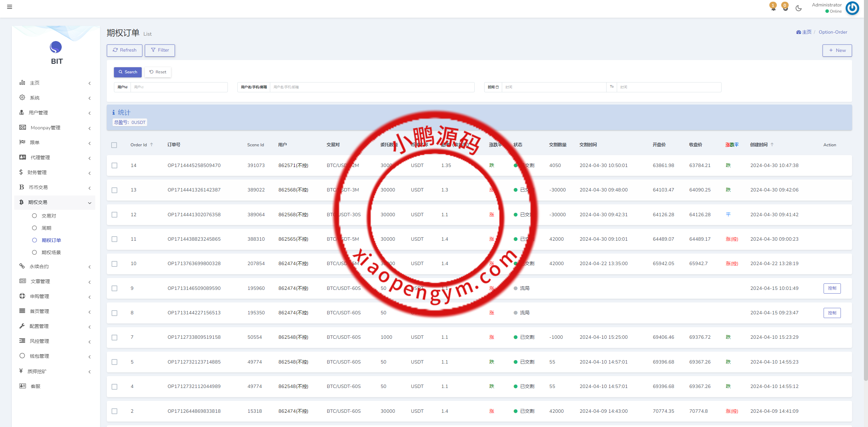Focus the 用户名/手机/邮箱 input field
The image size is (868, 427).
pyautogui.click(x=372, y=87)
